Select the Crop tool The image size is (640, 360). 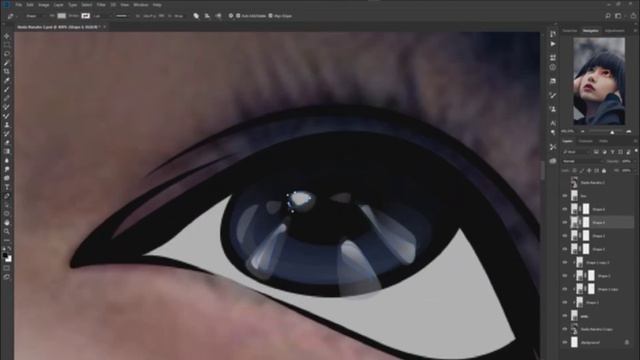coord(7,71)
